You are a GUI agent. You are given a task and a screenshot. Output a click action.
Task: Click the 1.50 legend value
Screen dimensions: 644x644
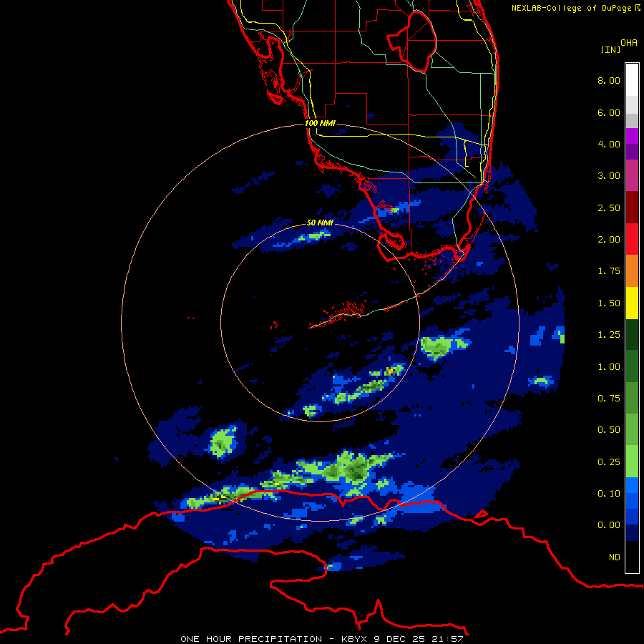pyautogui.click(x=609, y=303)
